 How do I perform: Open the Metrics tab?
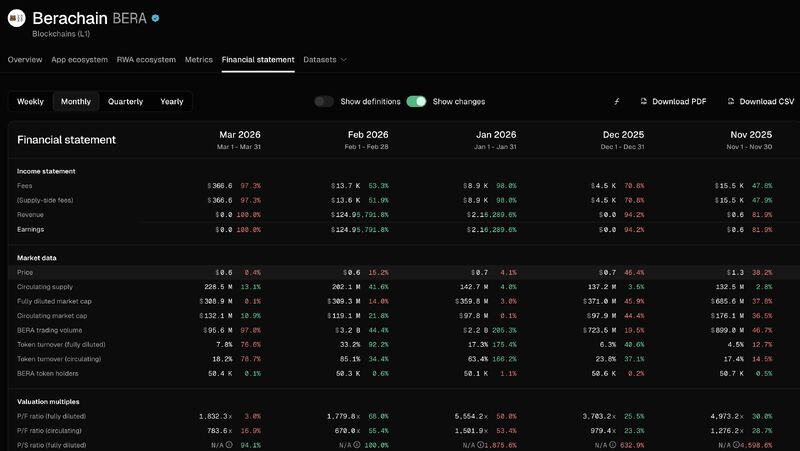click(x=198, y=60)
